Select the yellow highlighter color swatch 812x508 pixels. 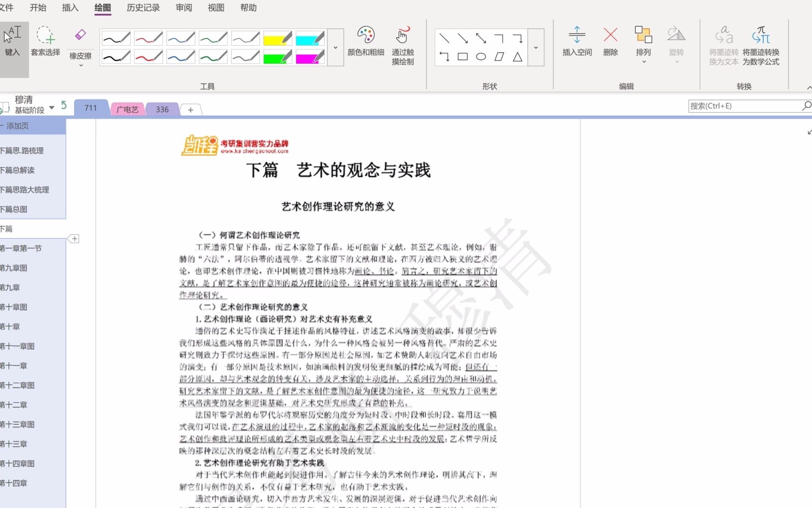[x=278, y=38]
